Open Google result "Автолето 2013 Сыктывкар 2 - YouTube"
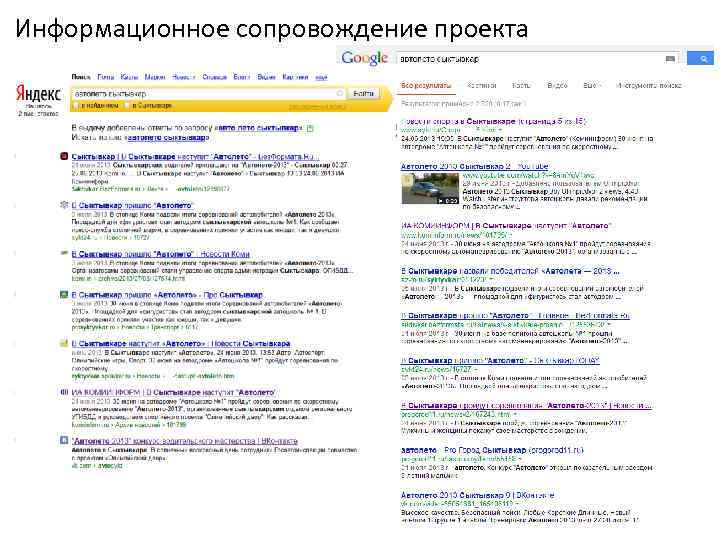Screen dimensions: 720x540 (474, 166)
